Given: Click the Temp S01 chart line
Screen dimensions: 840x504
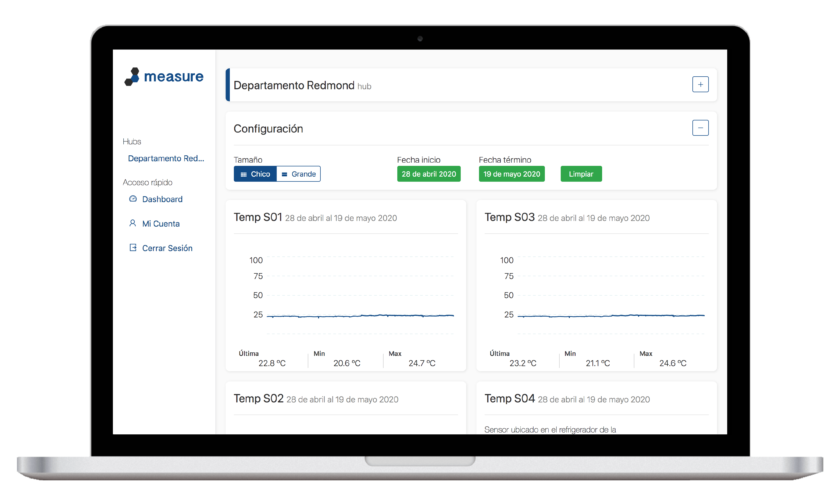Looking at the screenshot, I should [360, 316].
